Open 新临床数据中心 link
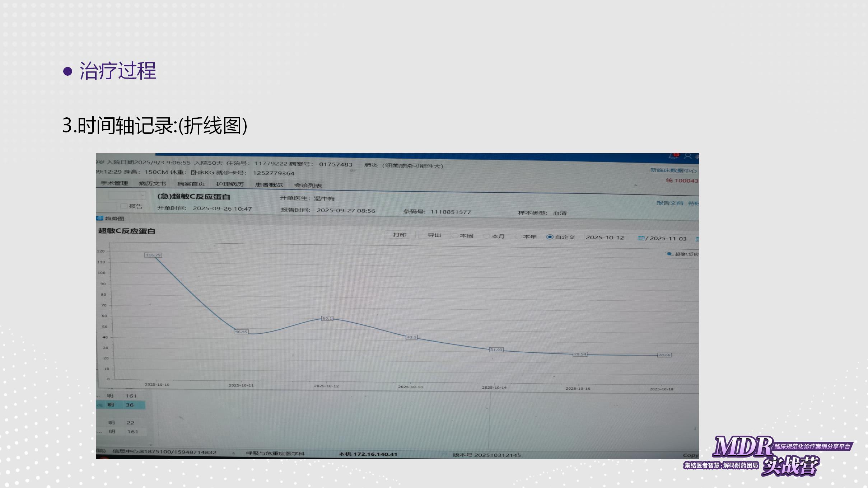Image resolution: width=868 pixels, height=488 pixels. click(673, 170)
